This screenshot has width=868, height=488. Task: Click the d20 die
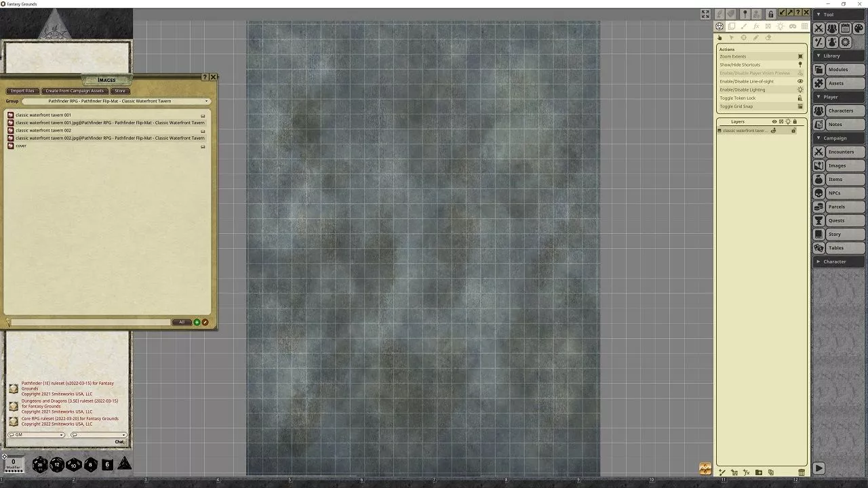click(x=40, y=464)
